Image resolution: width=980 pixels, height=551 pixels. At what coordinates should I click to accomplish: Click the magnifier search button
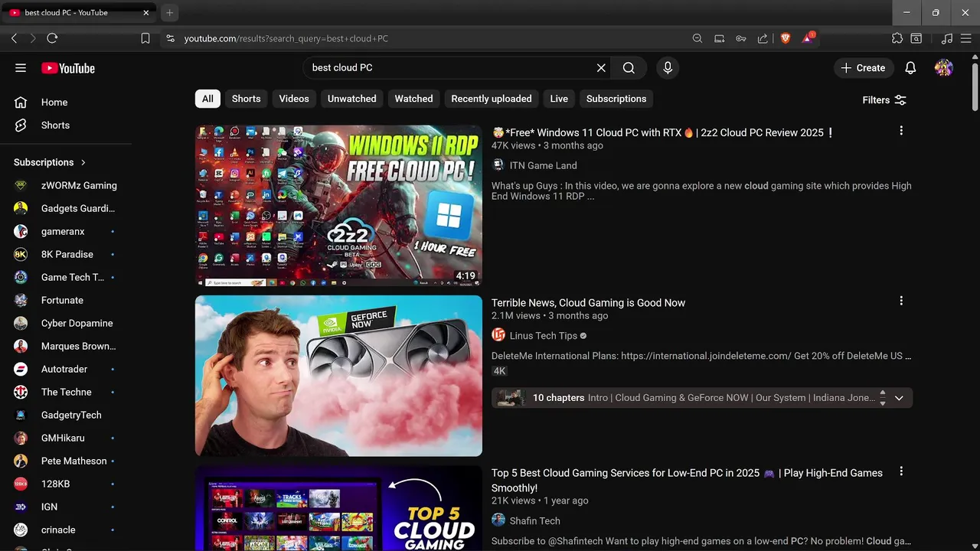click(629, 68)
